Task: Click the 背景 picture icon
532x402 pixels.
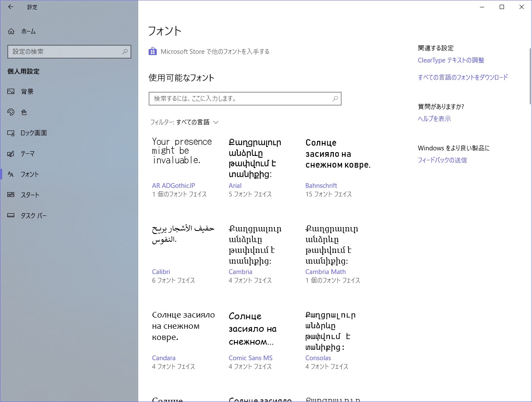Action: coord(11,92)
